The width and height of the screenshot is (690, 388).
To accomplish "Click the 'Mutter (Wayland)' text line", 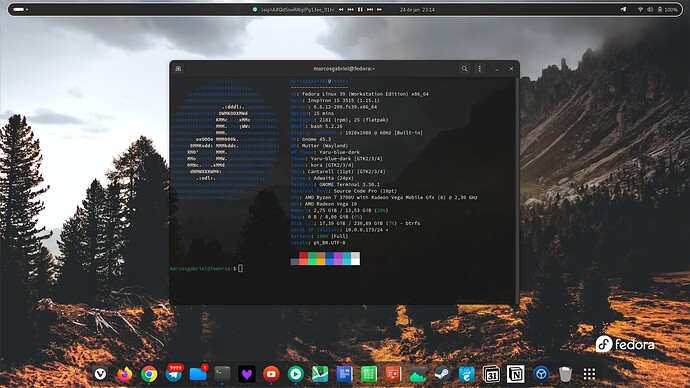I will (319, 146).
